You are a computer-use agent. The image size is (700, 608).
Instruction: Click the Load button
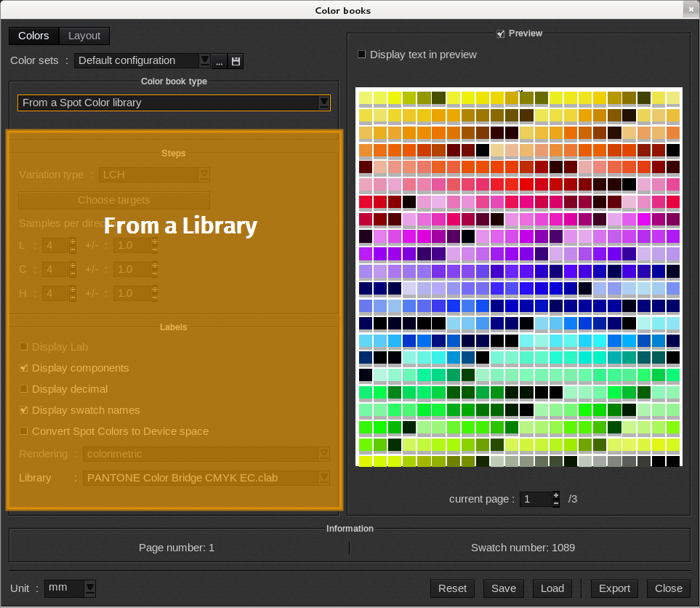552,588
